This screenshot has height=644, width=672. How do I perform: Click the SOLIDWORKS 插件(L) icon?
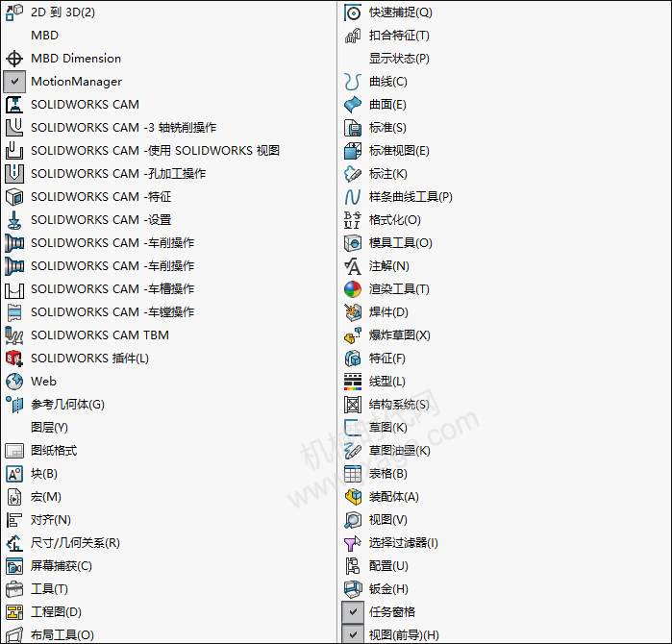click(14, 359)
